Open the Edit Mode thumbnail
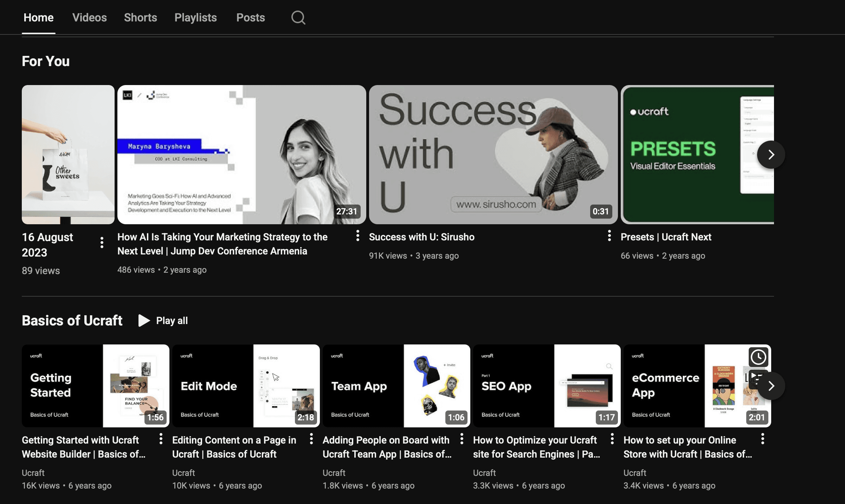Image resolution: width=845 pixels, height=504 pixels. 246,386
